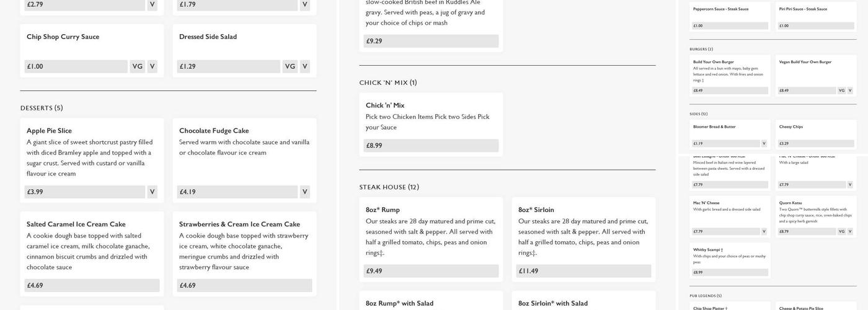This screenshot has height=310, width=868.
Task: Click VG badge on Vegan Build Your Own Burger
Action: tap(841, 91)
